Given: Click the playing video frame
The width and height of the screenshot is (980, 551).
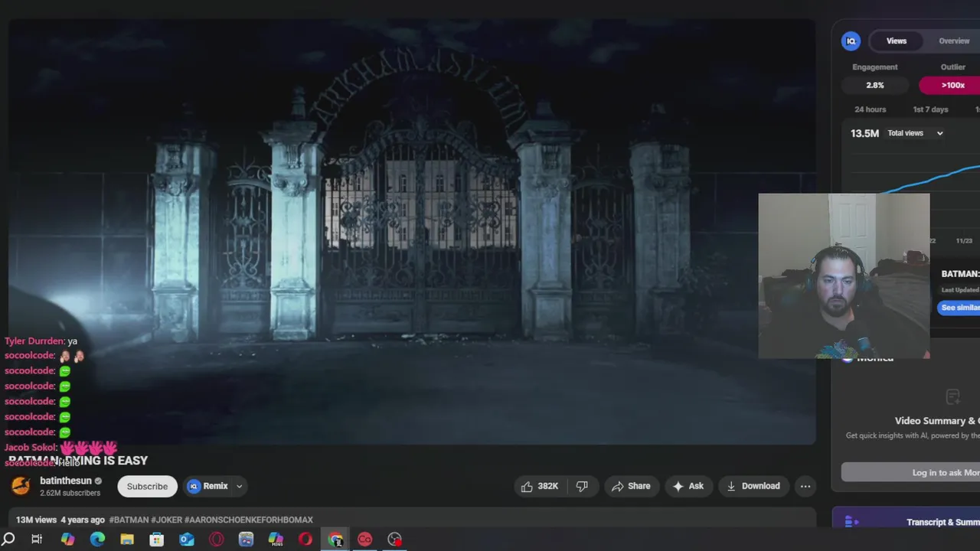Looking at the screenshot, I should click(x=412, y=231).
